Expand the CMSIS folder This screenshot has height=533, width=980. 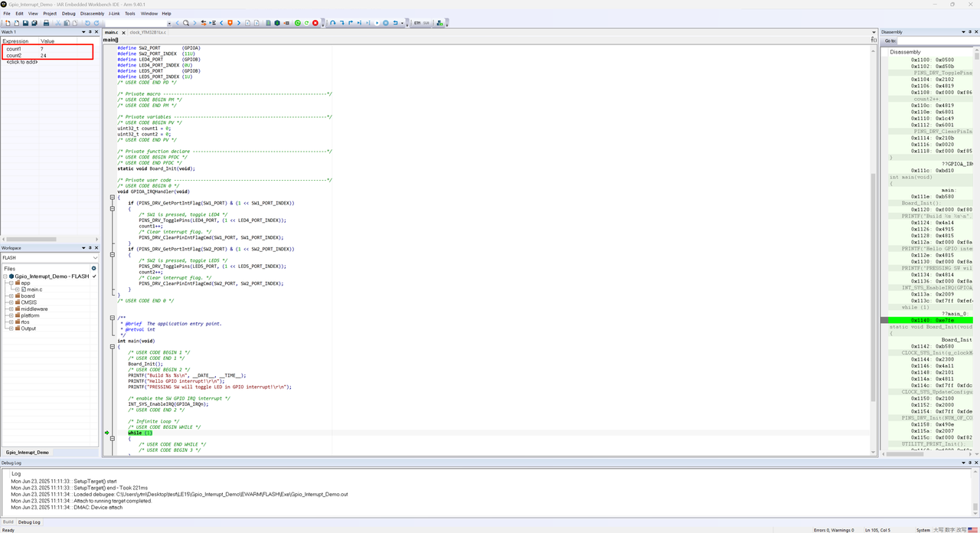tap(11, 302)
